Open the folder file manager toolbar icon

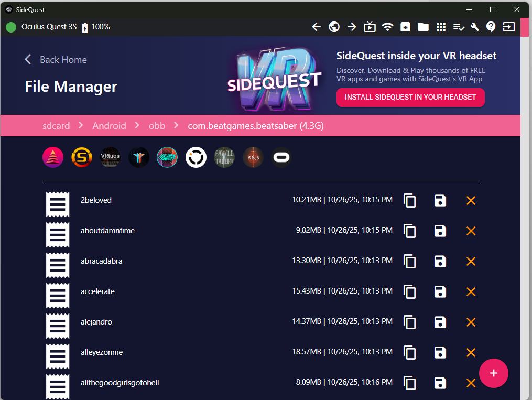pos(423,27)
